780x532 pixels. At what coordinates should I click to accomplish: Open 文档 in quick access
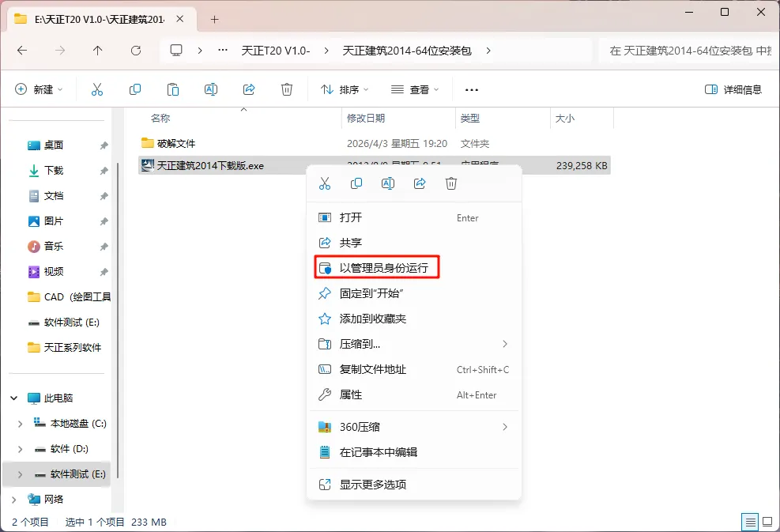coord(53,195)
